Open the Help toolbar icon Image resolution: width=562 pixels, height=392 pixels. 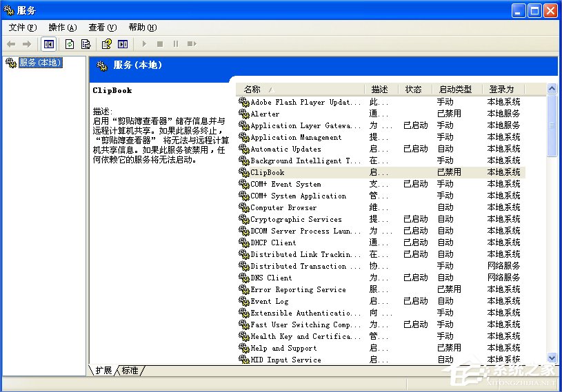(x=106, y=44)
